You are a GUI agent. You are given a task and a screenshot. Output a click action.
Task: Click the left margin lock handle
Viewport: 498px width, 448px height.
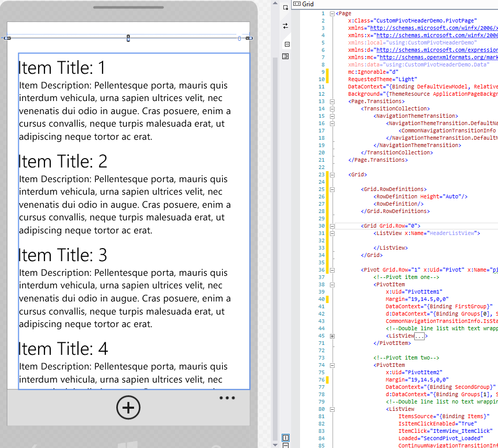(7, 38)
